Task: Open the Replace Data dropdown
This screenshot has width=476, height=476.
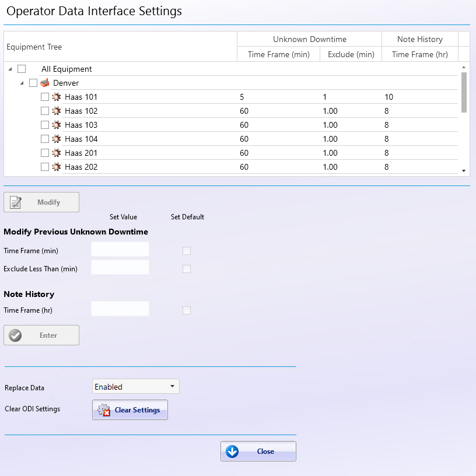Action: [136, 386]
